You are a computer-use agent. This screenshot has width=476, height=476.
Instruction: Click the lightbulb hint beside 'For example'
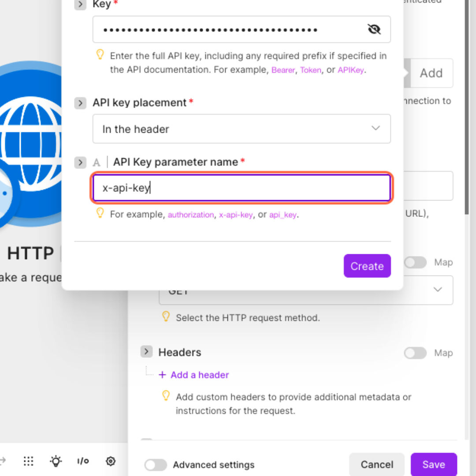click(100, 213)
